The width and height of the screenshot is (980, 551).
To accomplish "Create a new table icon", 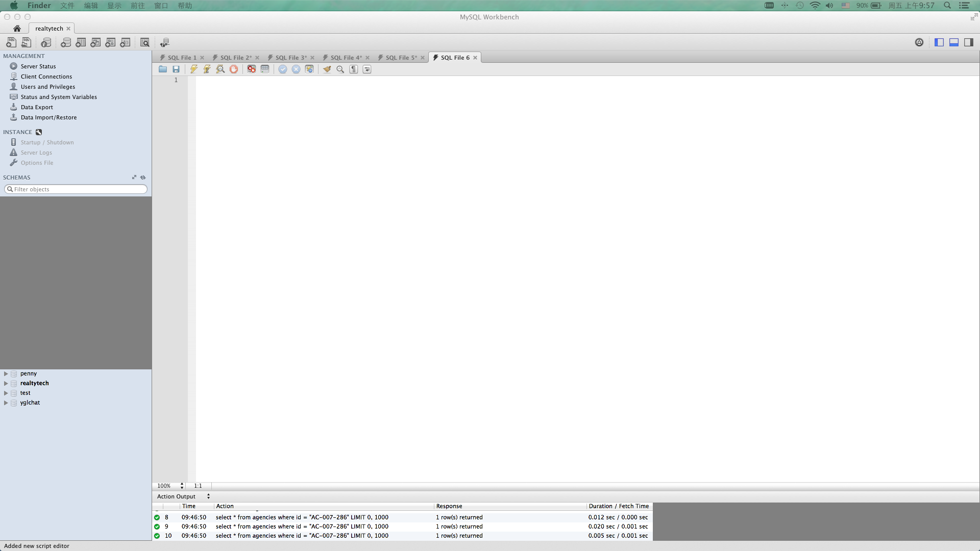I will [81, 42].
